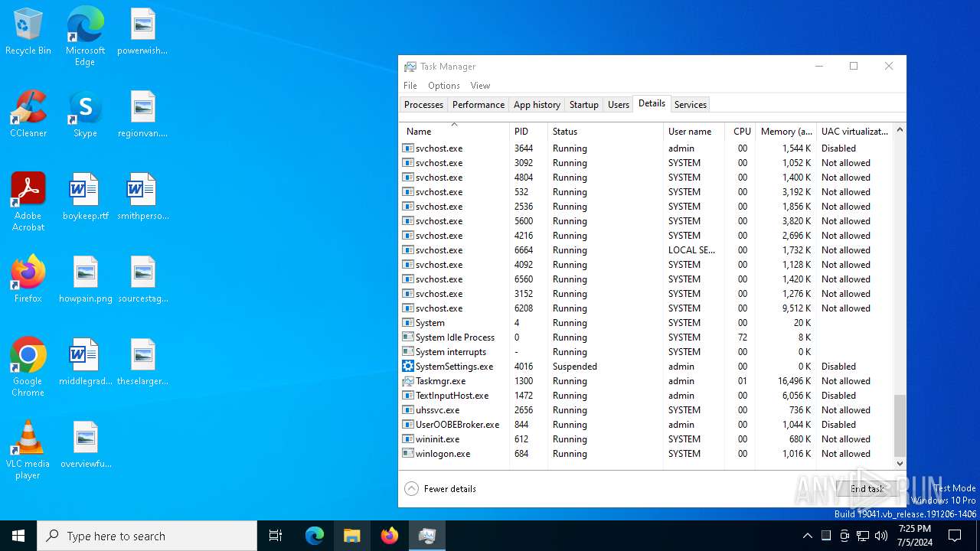Switch to the Startup tab
The image size is (980, 551).
(x=583, y=105)
